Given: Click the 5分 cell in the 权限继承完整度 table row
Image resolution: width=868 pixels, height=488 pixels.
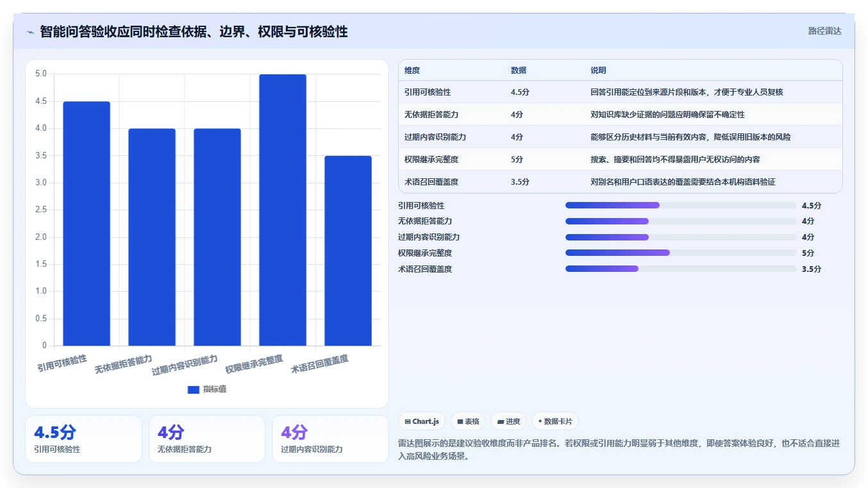Looking at the screenshot, I should [517, 160].
